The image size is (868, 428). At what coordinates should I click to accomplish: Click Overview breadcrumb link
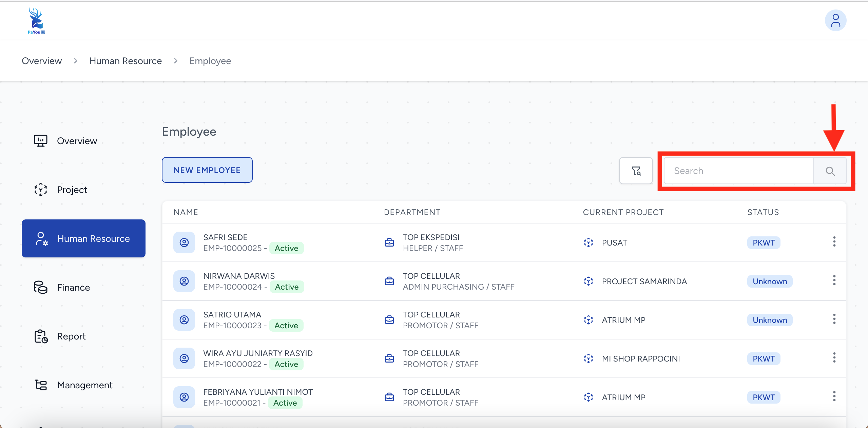click(42, 61)
